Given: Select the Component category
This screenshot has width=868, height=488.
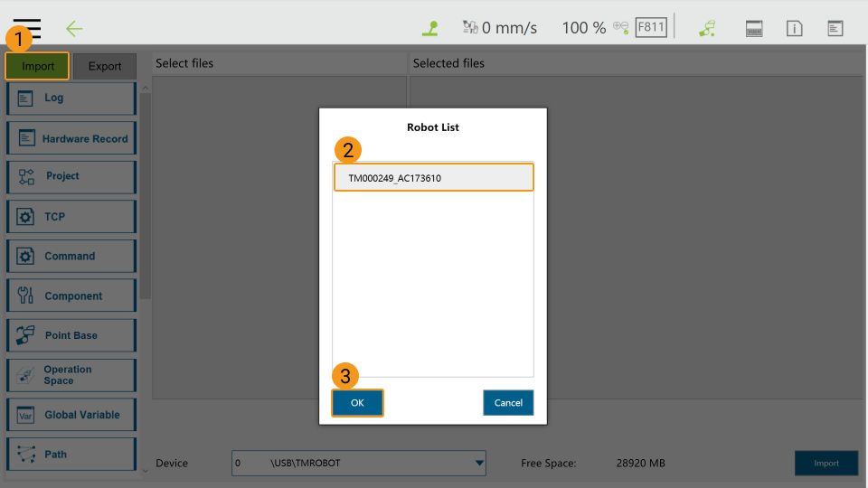Looking at the screenshot, I should pyautogui.click(x=71, y=296).
